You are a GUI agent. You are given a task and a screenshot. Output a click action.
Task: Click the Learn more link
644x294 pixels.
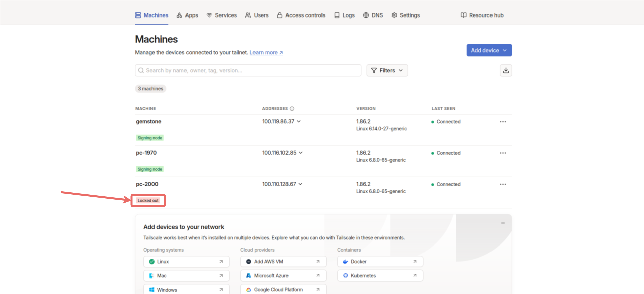click(x=266, y=52)
